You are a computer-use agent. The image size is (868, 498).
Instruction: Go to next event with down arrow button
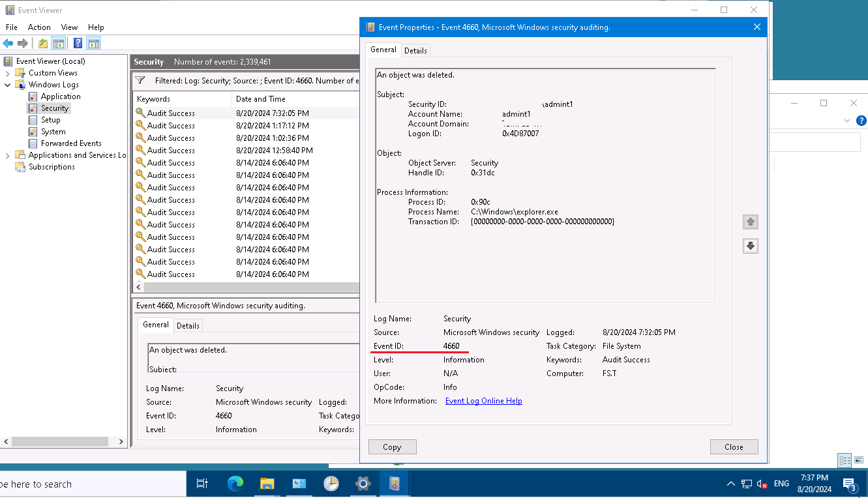[751, 246]
